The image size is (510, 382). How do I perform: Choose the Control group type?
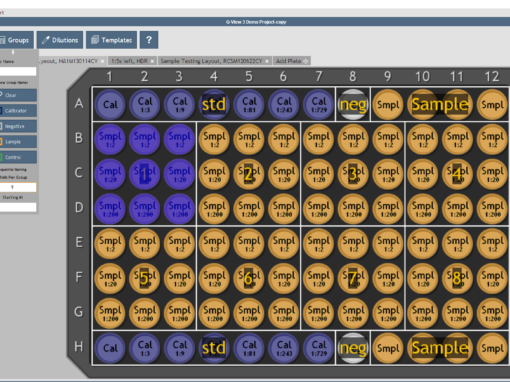[x=18, y=157]
